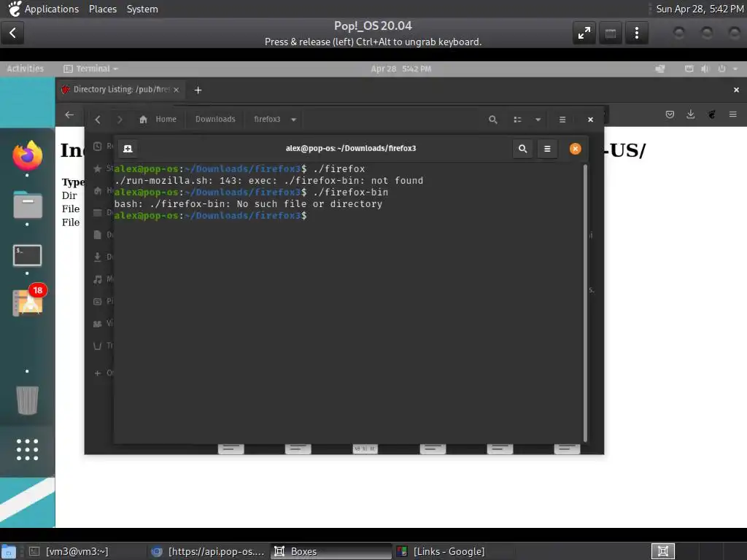This screenshot has height=560, width=747.
Task: Toggle list/grid view in Files
Action: pos(517,120)
